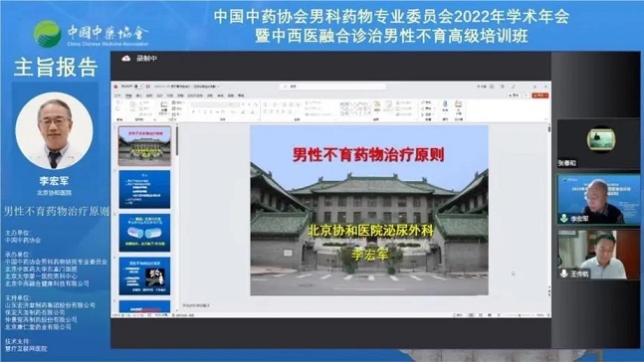Screen dimensions: 644x362
Task: Toggle the AutoSave switch in title bar
Action: tap(138, 87)
